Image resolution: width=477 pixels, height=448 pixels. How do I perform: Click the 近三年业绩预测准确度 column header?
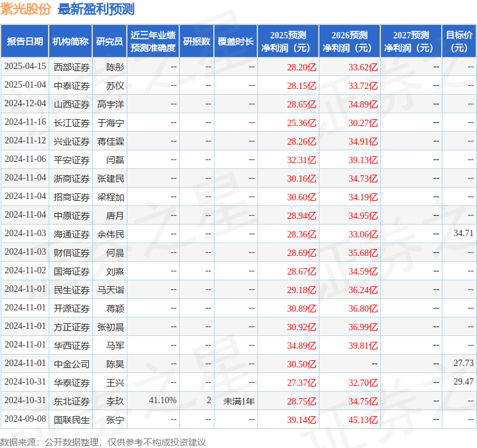click(x=153, y=42)
